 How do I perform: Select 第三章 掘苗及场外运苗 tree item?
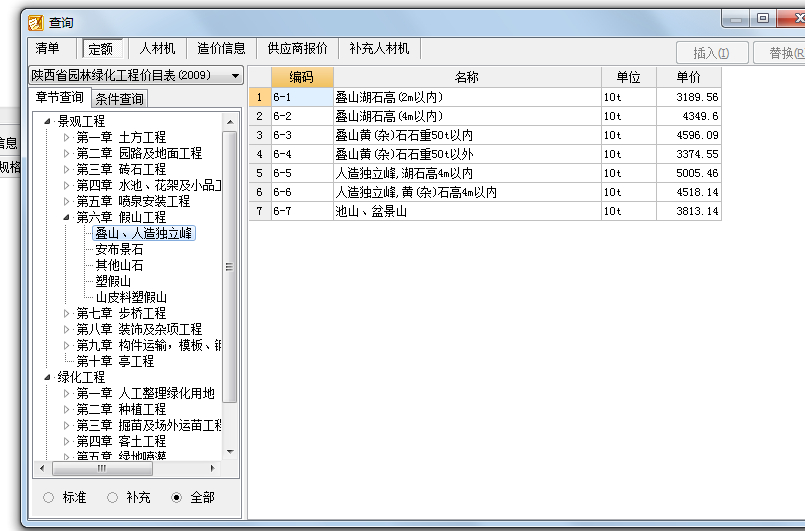pos(149,425)
